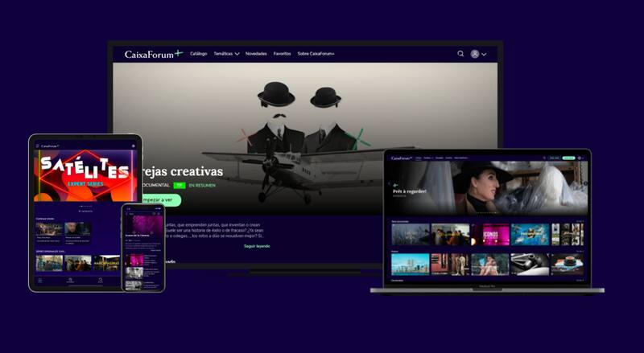This screenshot has height=353, width=644.
Task: Expand the chevron next to the profile avatar
Action: (484, 55)
